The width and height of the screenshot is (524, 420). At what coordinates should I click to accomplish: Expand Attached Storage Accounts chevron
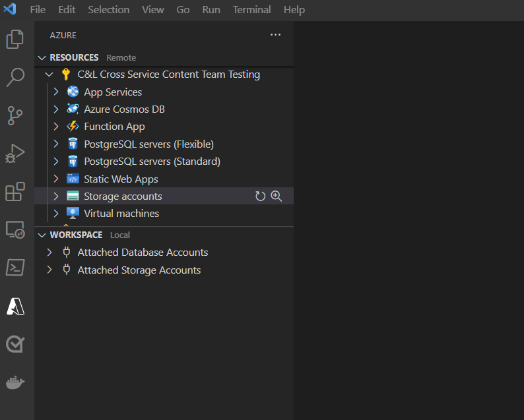[x=49, y=270]
